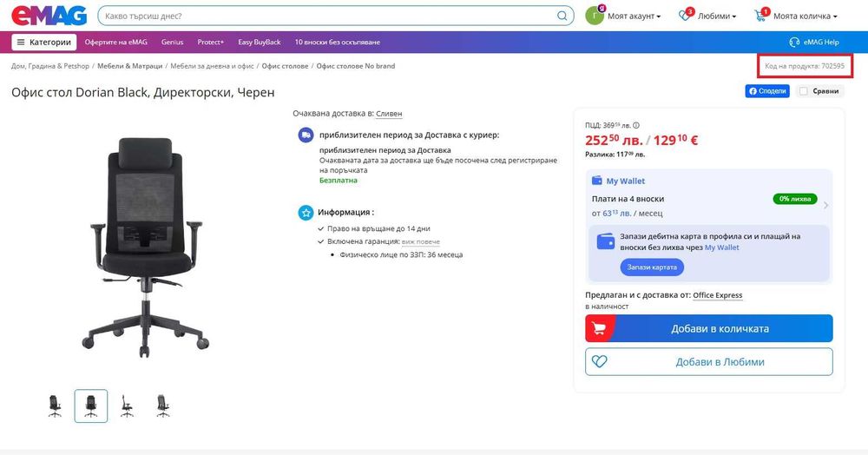Open the Protect+ menu item
This screenshot has width=868, height=455.
coord(210,42)
